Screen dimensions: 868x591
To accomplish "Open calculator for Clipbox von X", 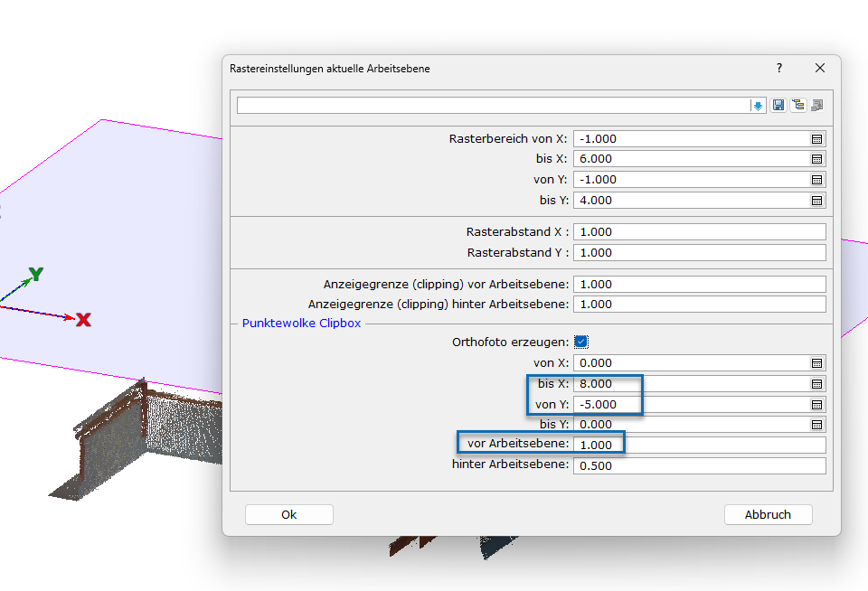I will (x=816, y=363).
